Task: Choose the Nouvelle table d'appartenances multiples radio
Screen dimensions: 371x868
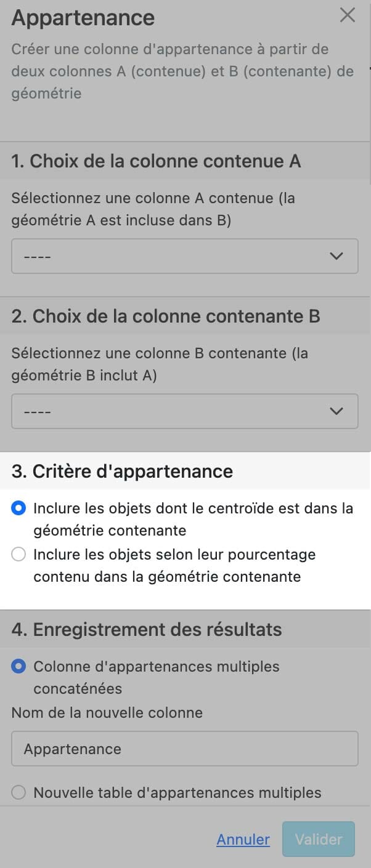Action: 18,792
